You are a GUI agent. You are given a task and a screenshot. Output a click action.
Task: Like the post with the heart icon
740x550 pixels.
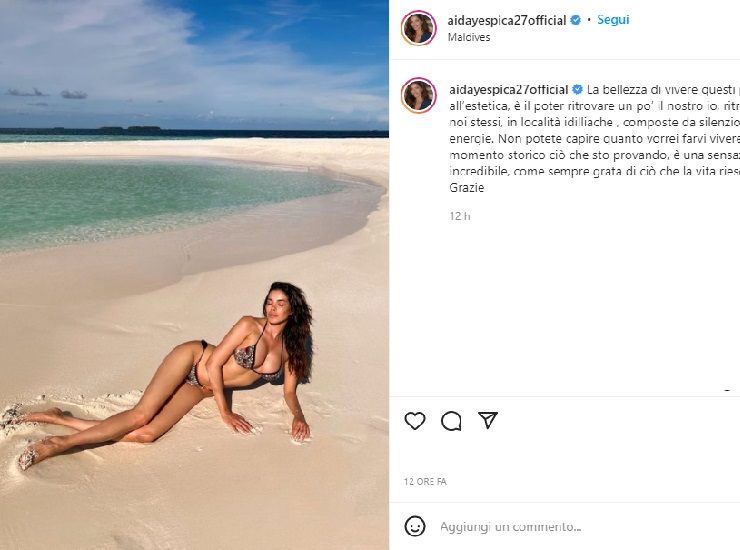(x=415, y=421)
